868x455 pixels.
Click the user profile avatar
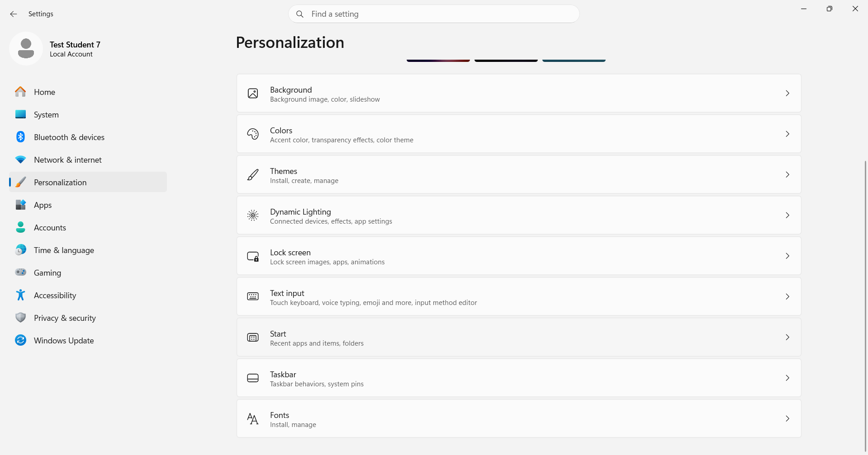26,48
